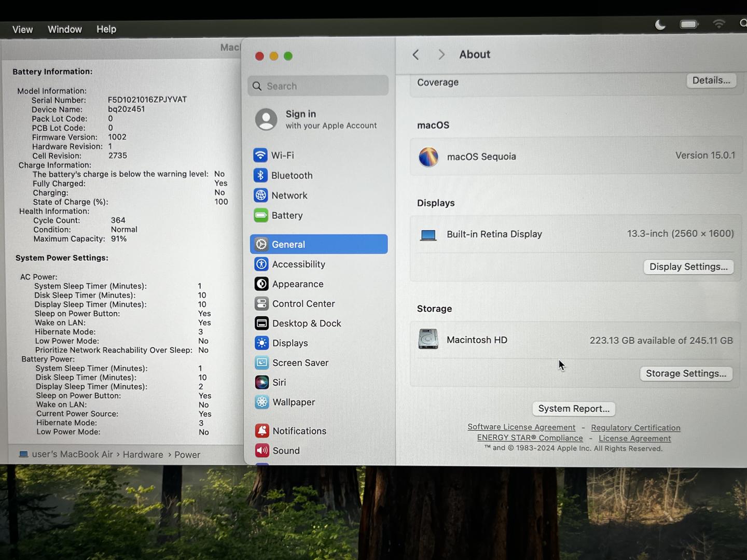Screen dimensions: 747x560
Task: Click Sign in with your Apple Account
Action: (x=317, y=120)
